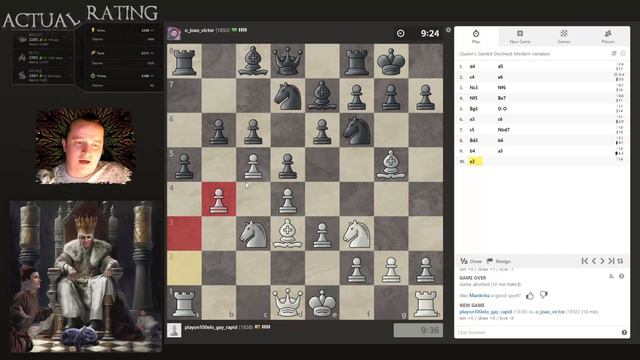Click the top player name o_joao_victor
640x360 pixels.
coord(199,30)
